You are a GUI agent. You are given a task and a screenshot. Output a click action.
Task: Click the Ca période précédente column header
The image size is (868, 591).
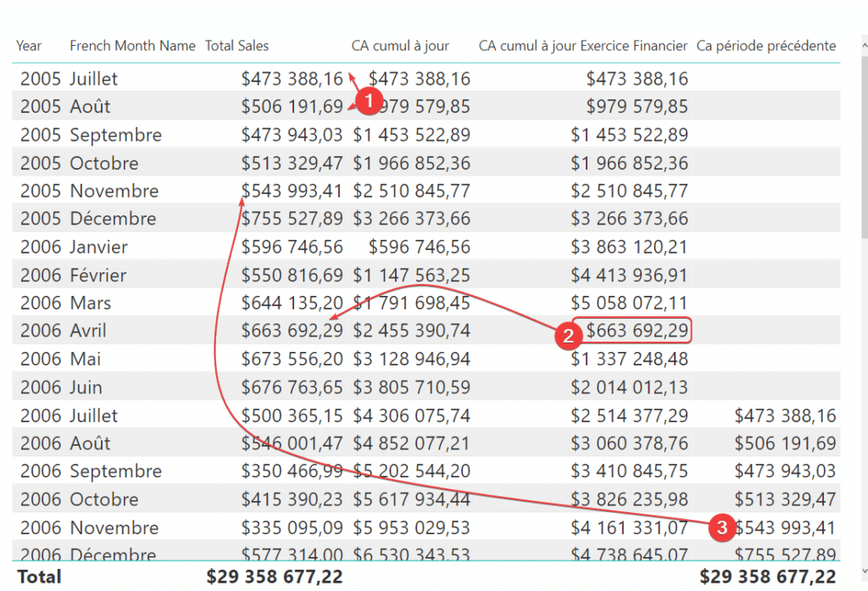(766, 46)
